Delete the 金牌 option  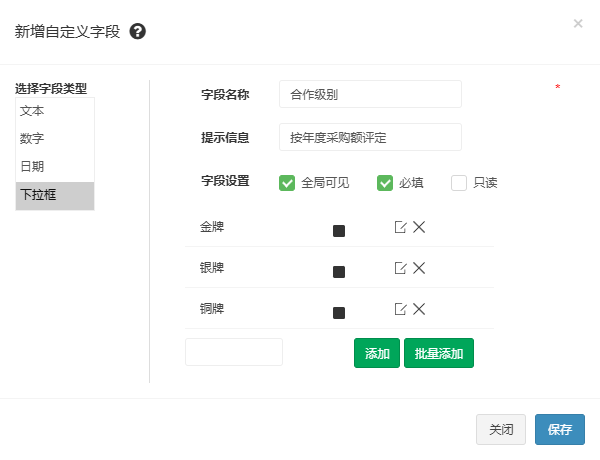[x=419, y=227]
